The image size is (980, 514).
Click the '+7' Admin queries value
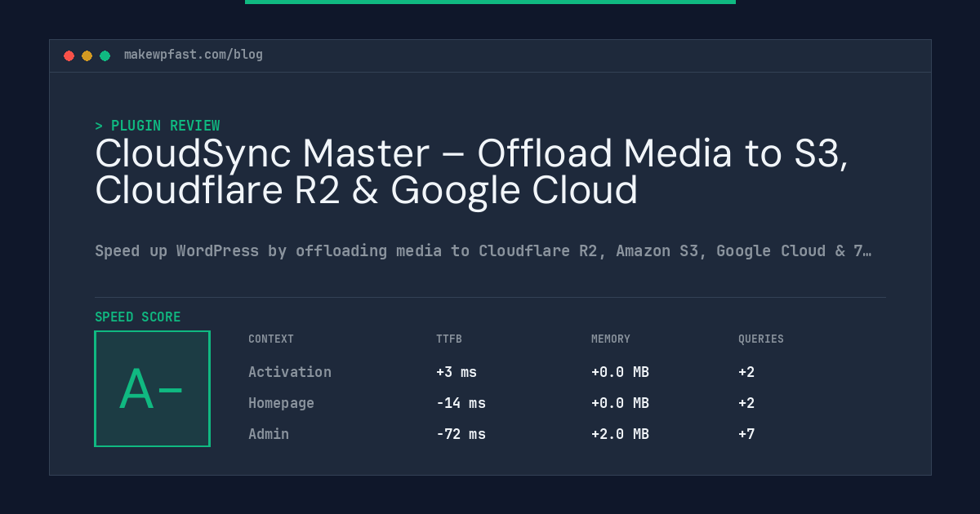coord(746,434)
